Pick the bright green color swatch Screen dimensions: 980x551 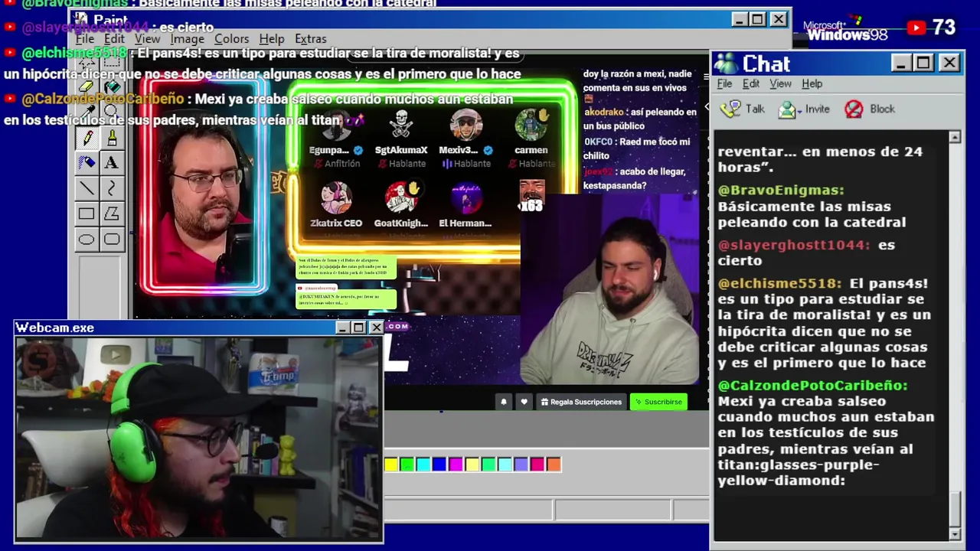click(407, 465)
